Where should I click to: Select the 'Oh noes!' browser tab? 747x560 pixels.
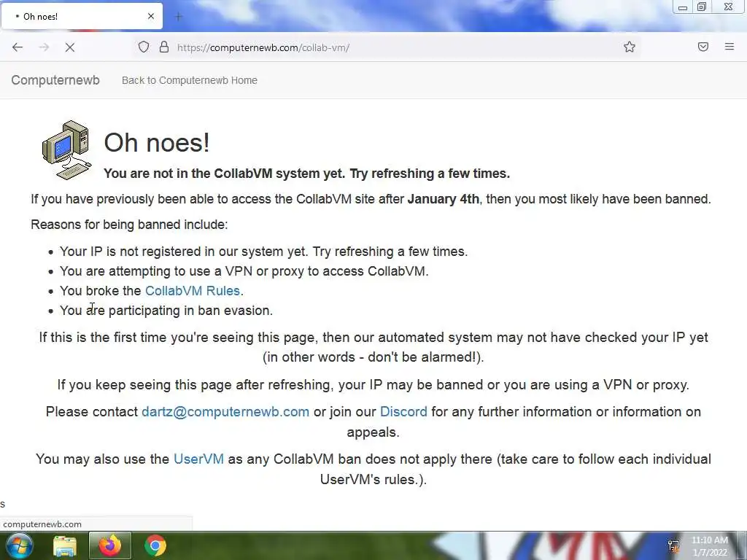[x=82, y=16]
